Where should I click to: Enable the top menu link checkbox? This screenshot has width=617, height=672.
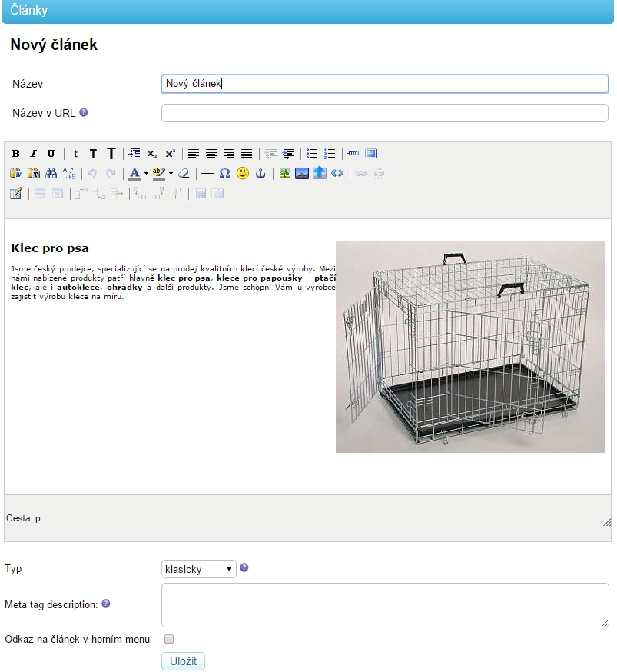(x=169, y=639)
